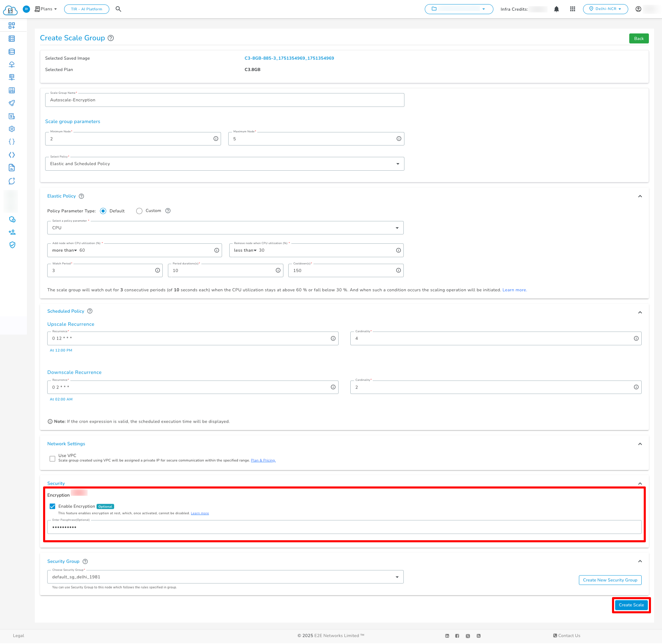Select the Database icon in the sidebar
Viewport: 662px width, 644px height.
click(x=12, y=52)
